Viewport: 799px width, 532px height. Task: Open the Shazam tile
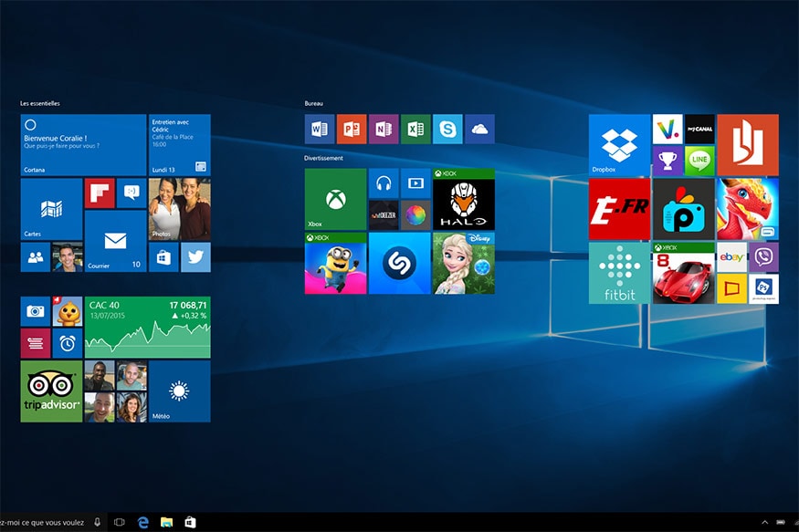tap(400, 263)
